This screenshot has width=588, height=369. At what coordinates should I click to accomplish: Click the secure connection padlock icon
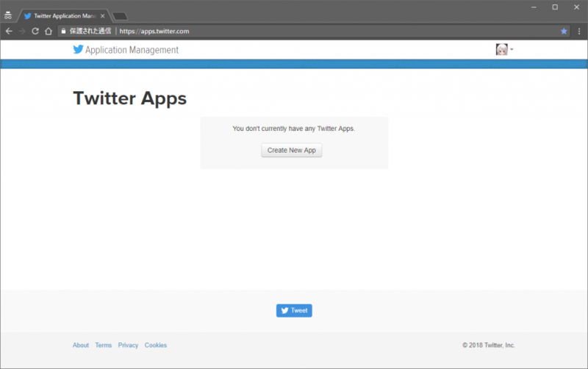point(63,31)
